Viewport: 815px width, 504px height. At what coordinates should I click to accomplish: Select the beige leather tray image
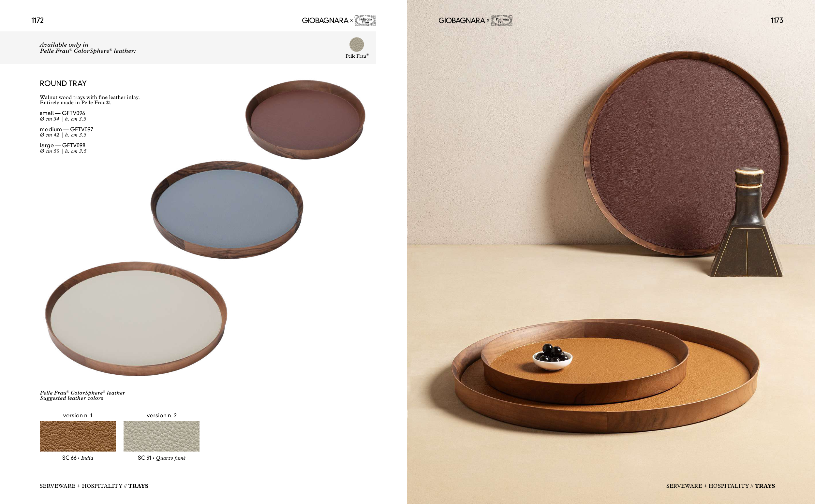click(x=136, y=319)
